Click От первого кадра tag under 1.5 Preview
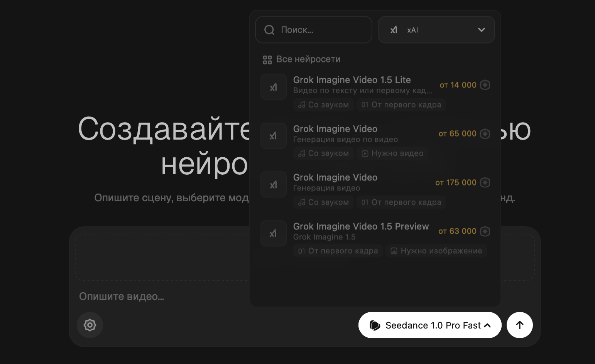Viewport: 595px width, 364px height. coord(338,251)
